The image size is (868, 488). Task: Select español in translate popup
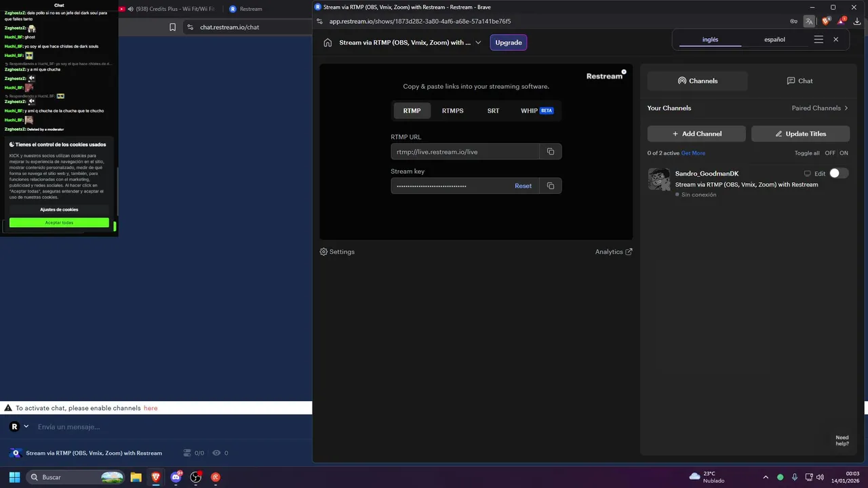[774, 39]
